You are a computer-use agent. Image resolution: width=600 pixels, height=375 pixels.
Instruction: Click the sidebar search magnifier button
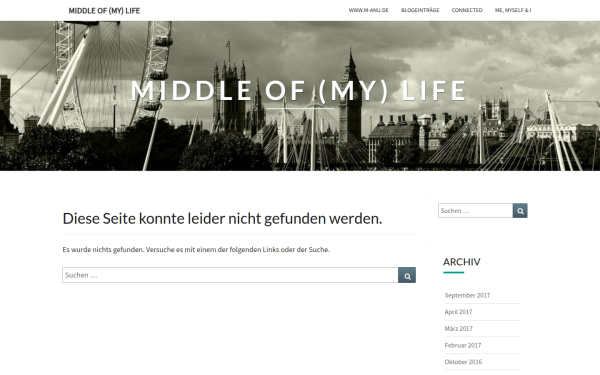pyautogui.click(x=520, y=210)
